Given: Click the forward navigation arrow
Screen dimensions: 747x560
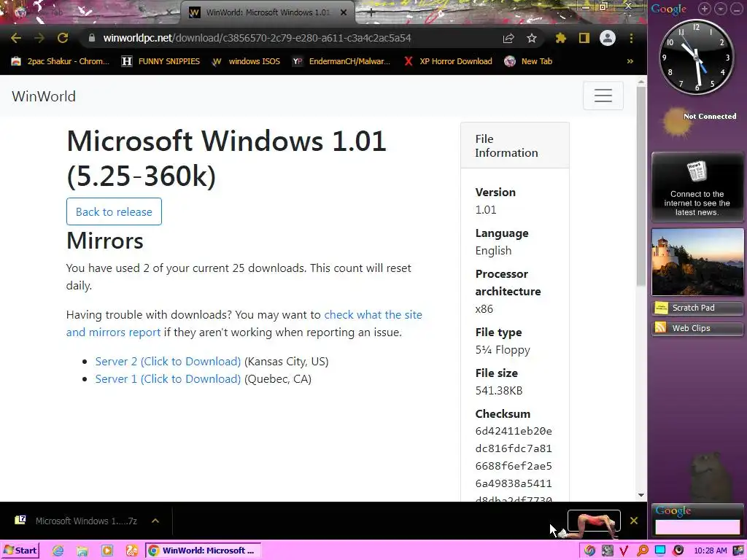Looking at the screenshot, I should [39, 38].
